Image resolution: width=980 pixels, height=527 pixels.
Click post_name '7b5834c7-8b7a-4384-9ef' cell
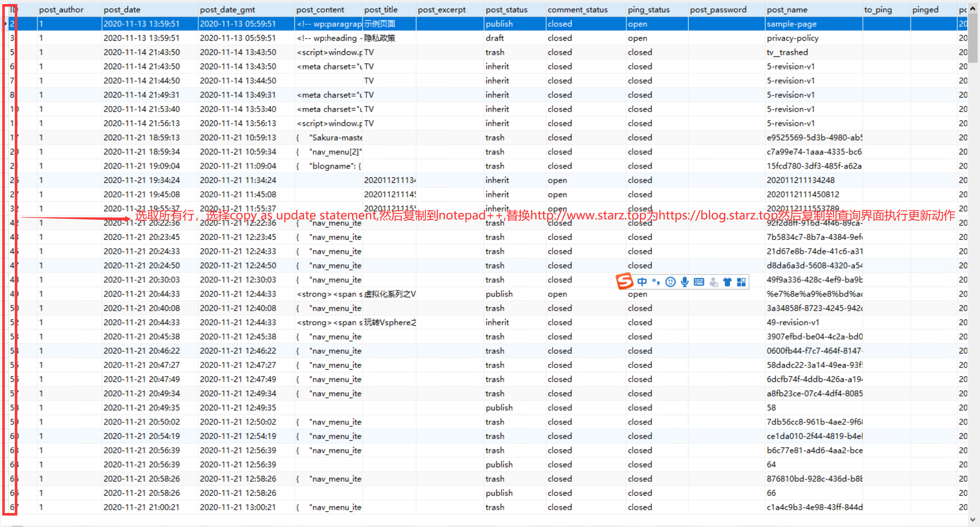(814, 237)
